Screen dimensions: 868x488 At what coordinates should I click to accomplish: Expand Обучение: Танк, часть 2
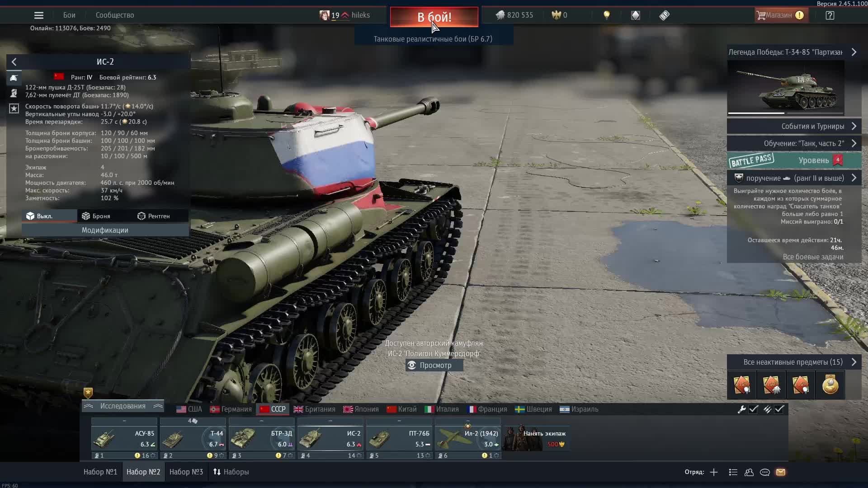coord(794,143)
